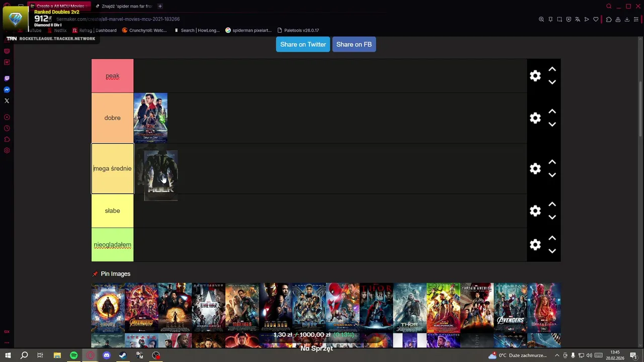Select the słabe tier label
This screenshot has height=362, width=644.
112,211
